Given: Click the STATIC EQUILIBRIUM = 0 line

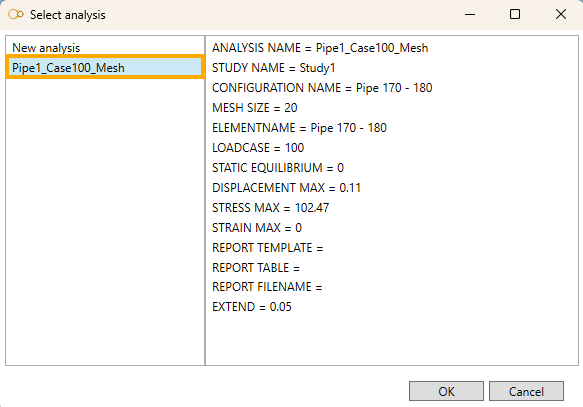Looking at the screenshot, I should pyautogui.click(x=278, y=168).
